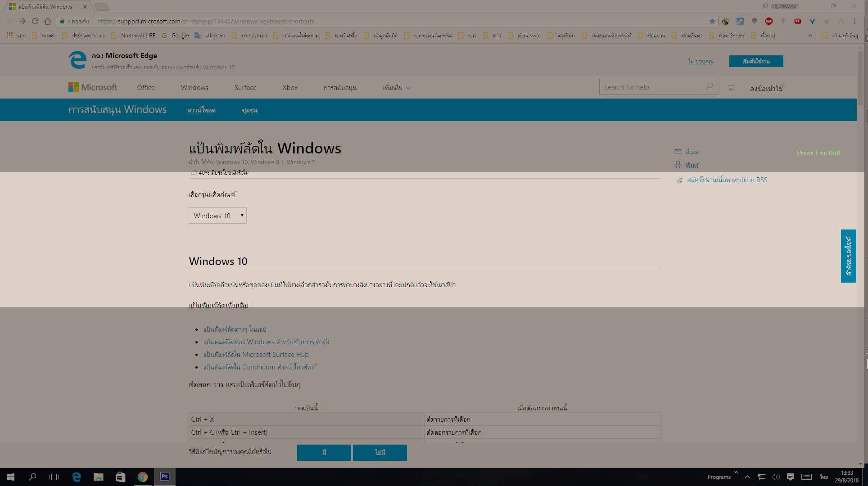868x486 pixels.
Task: Open Microsoft Store from the taskbar
Action: click(x=120, y=477)
